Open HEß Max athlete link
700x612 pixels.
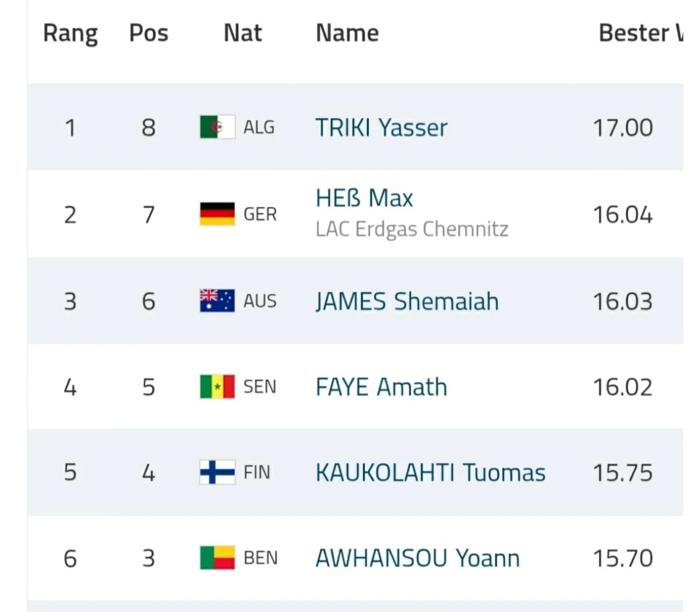(x=364, y=198)
